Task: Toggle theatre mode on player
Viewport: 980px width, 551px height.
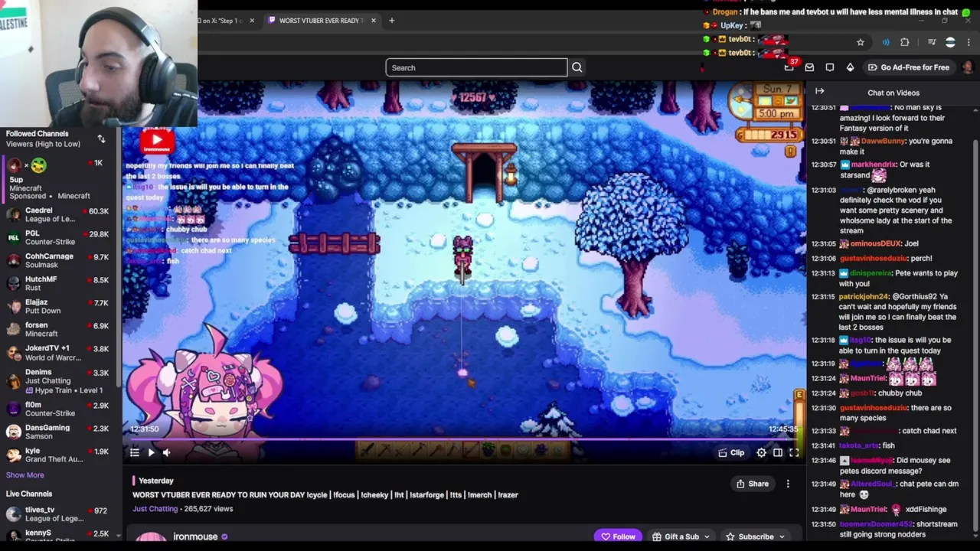Action: (x=777, y=452)
